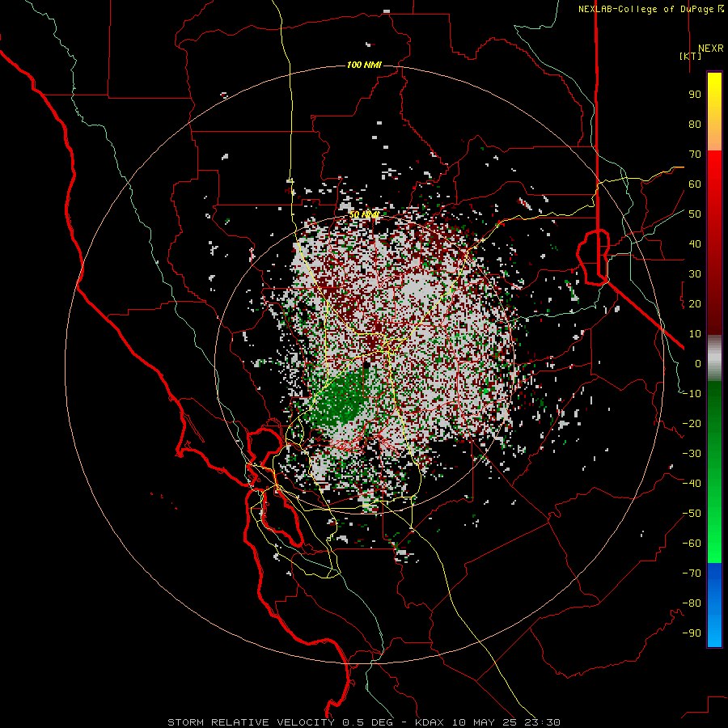Click the -60 value on the velocity scale

click(692, 544)
